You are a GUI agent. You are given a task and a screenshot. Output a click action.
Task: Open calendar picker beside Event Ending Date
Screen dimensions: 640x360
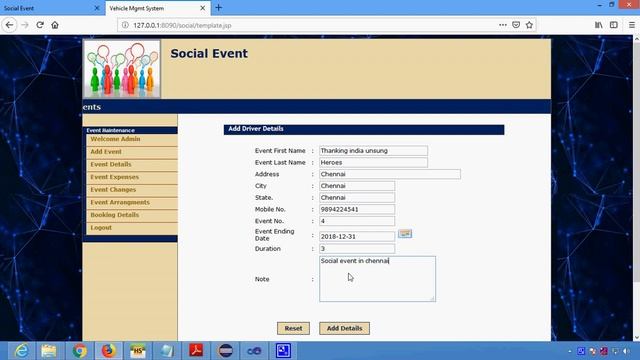tap(405, 234)
